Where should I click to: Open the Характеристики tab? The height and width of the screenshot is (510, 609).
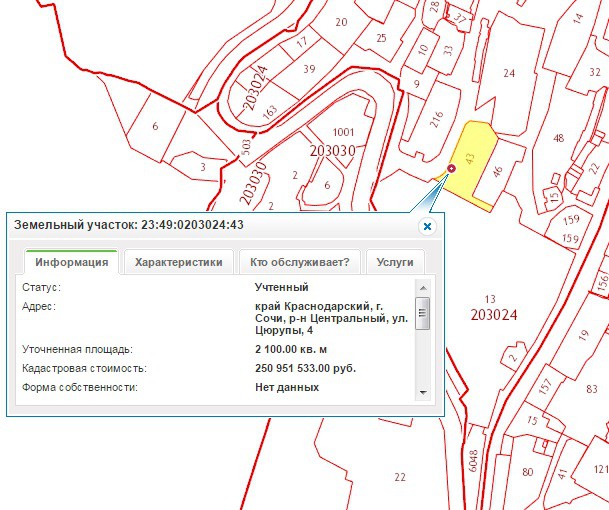pos(178,262)
